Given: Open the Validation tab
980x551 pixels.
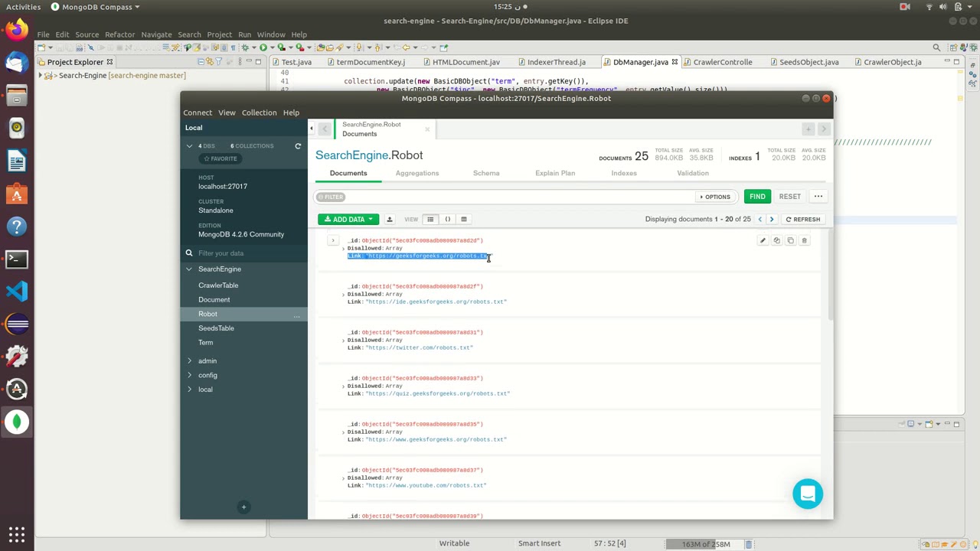Looking at the screenshot, I should 693,173.
